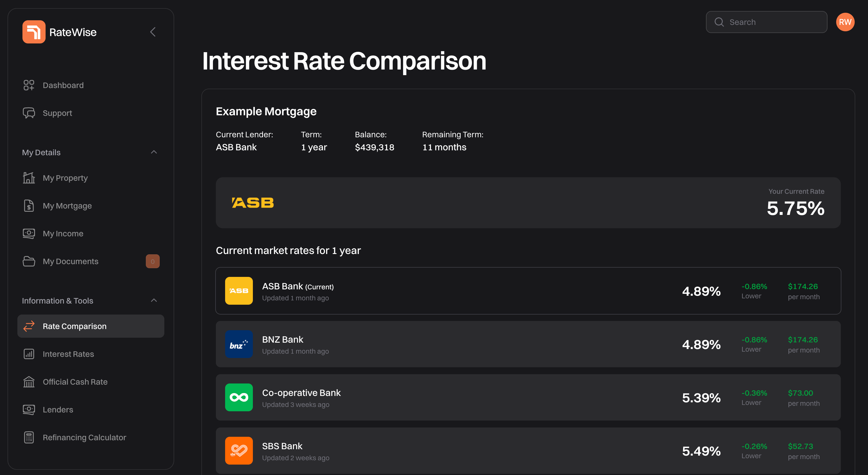The height and width of the screenshot is (475, 868).
Task: Click the SBS Bank 5.49% rate
Action: click(701, 451)
